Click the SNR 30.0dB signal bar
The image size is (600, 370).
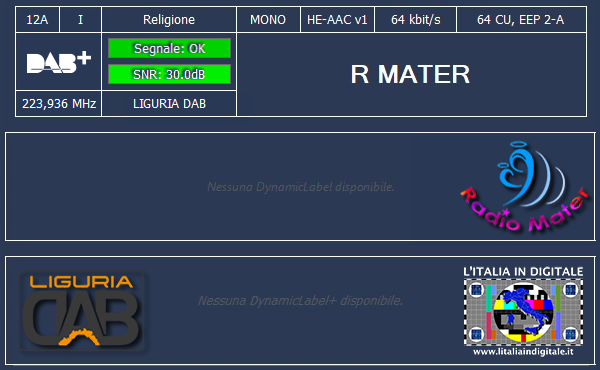click(169, 74)
